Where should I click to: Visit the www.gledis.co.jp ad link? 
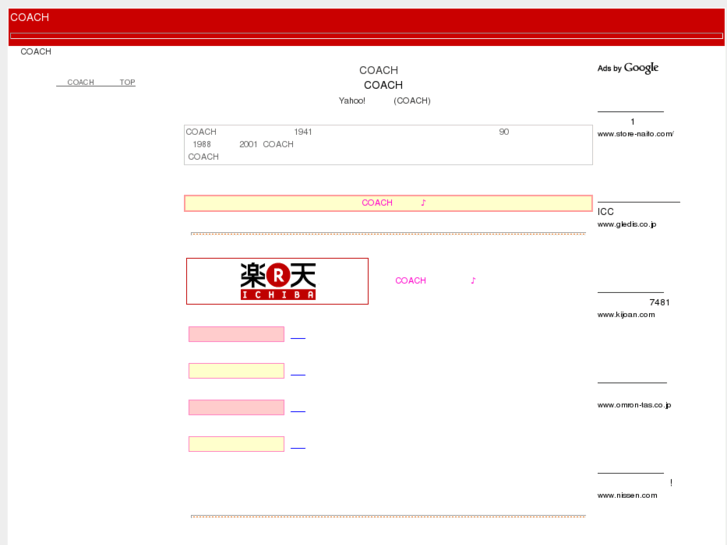(x=626, y=224)
